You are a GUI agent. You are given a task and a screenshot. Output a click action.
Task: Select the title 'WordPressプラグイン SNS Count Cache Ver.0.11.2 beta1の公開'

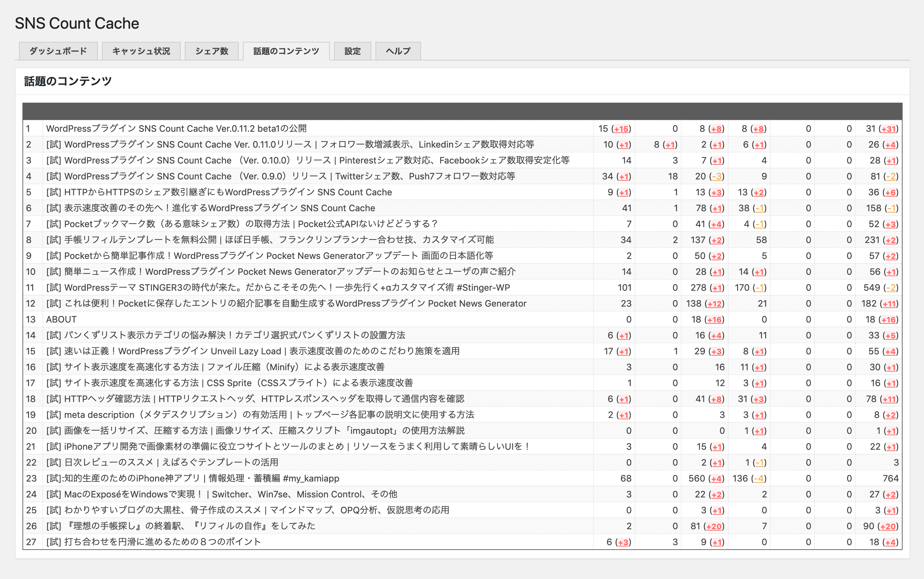[x=177, y=129]
